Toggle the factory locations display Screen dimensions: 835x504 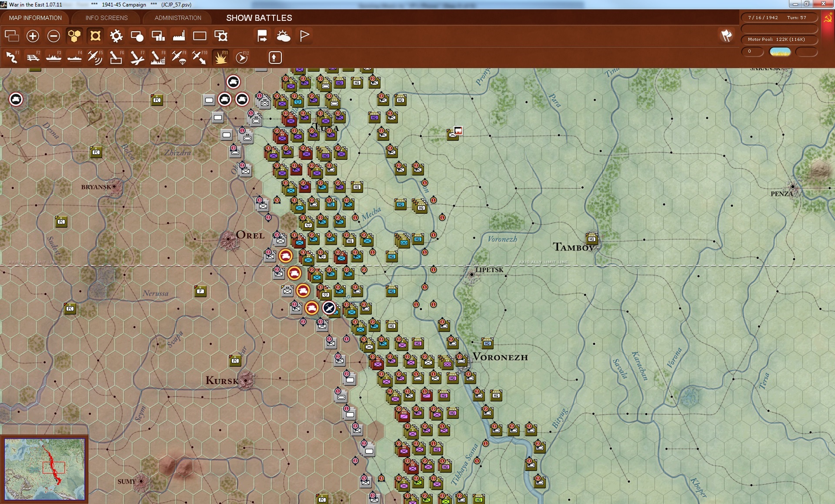coord(179,36)
